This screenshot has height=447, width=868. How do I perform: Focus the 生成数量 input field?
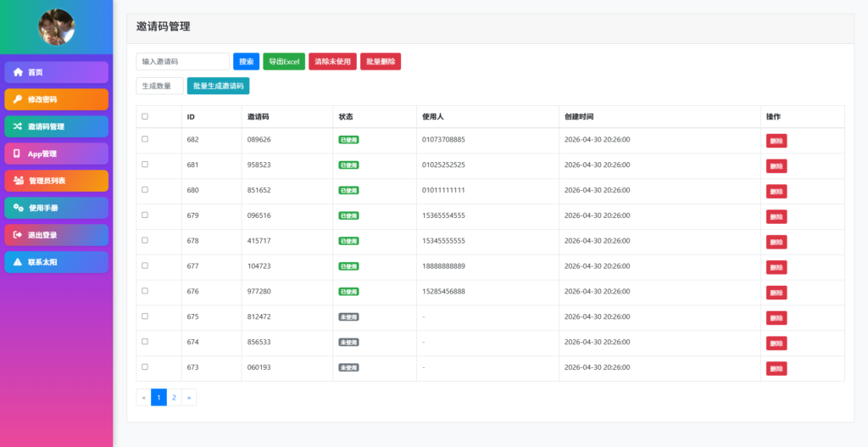coord(159,86)
